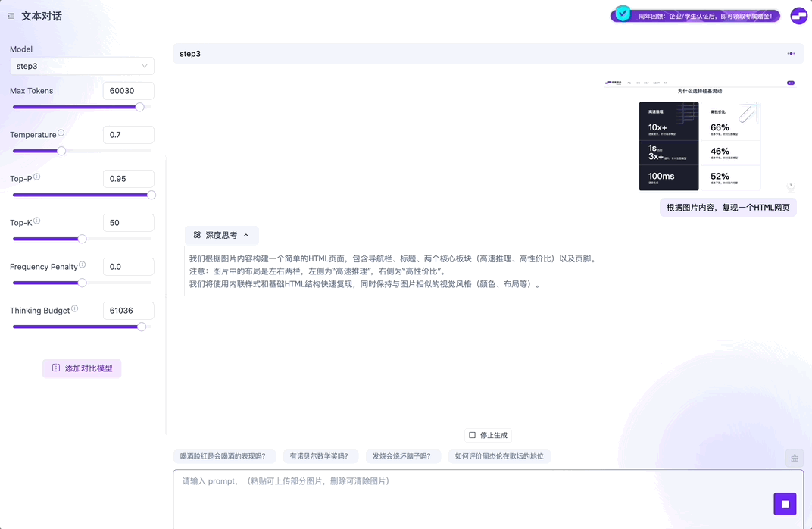Click the Frequency Penalty slider handle
Image resolution: width=812 pixels, height=529 pixels.
pos(82,283)
